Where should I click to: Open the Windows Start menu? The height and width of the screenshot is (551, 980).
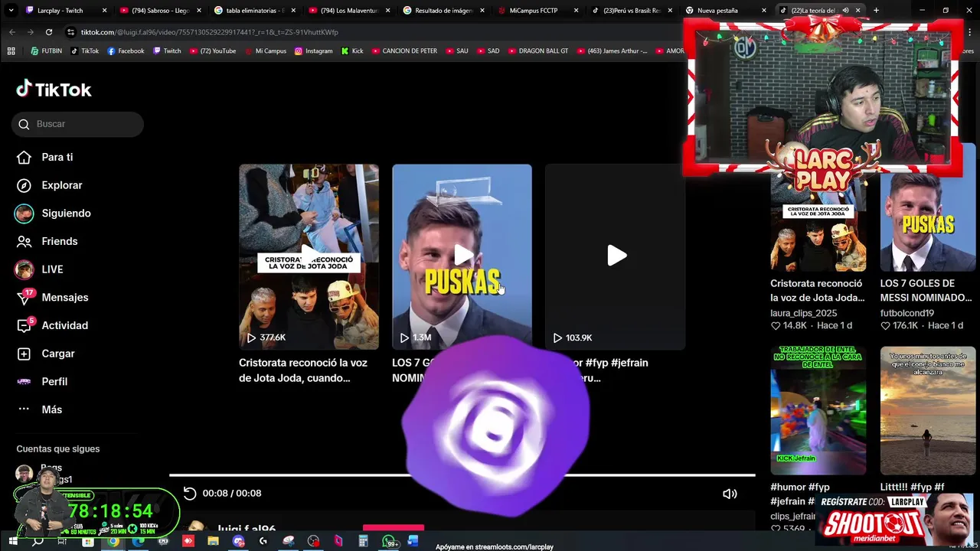(x=12, y=542)
